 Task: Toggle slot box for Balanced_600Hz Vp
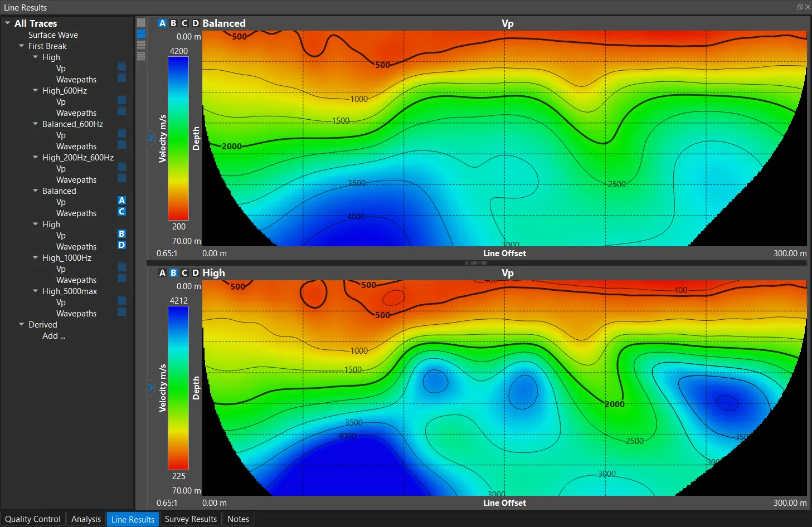[121, 134]
